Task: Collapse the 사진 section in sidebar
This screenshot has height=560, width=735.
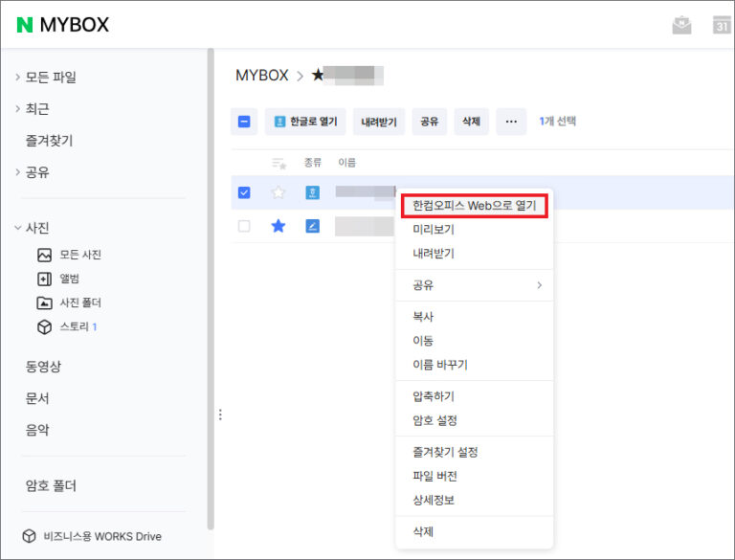Action: click(17, 228)
